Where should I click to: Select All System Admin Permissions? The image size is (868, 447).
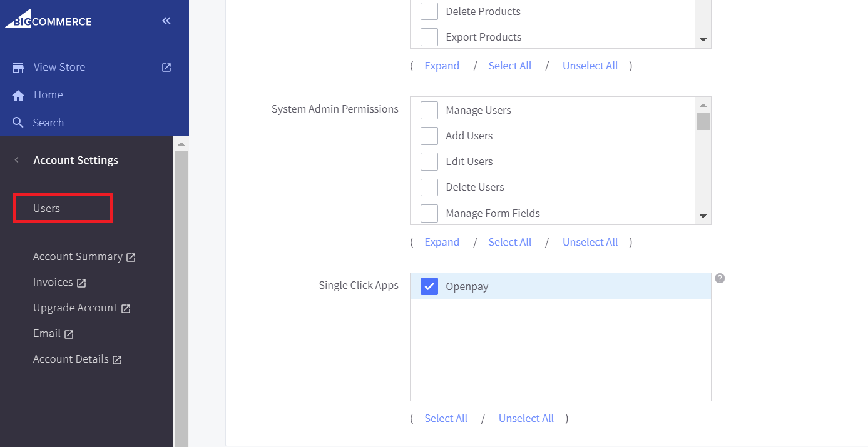[x=509, y=242]
